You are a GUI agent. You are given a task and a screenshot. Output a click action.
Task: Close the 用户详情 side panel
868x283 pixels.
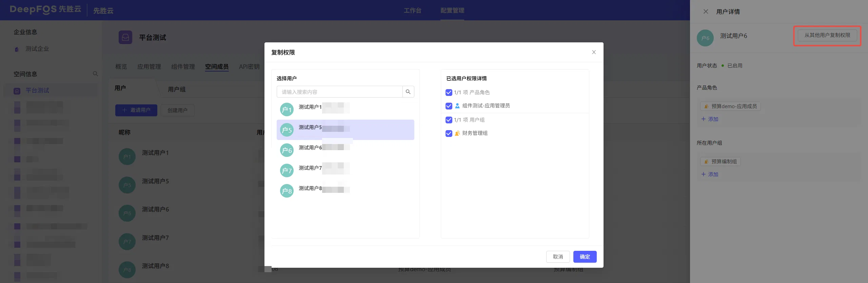706,12
